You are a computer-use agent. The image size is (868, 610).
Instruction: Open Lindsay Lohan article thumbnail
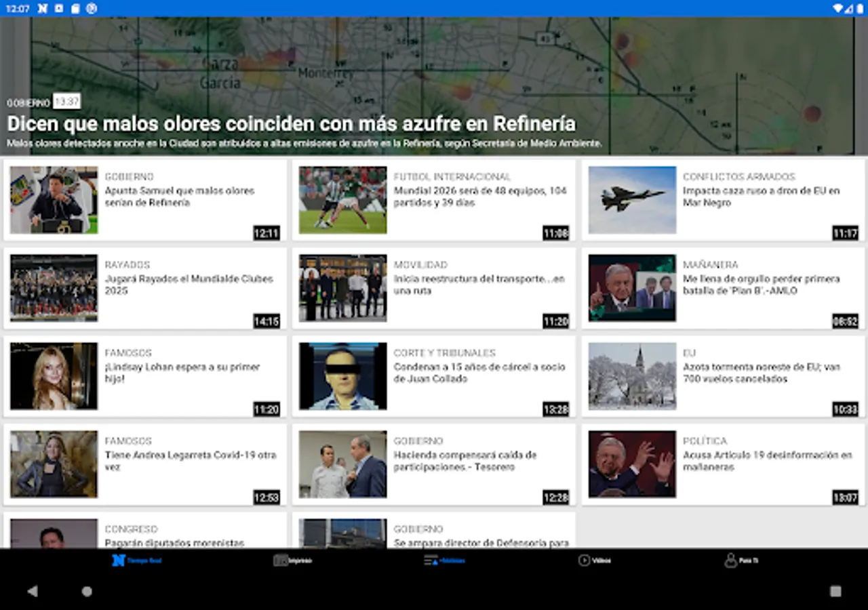[54, 376]
